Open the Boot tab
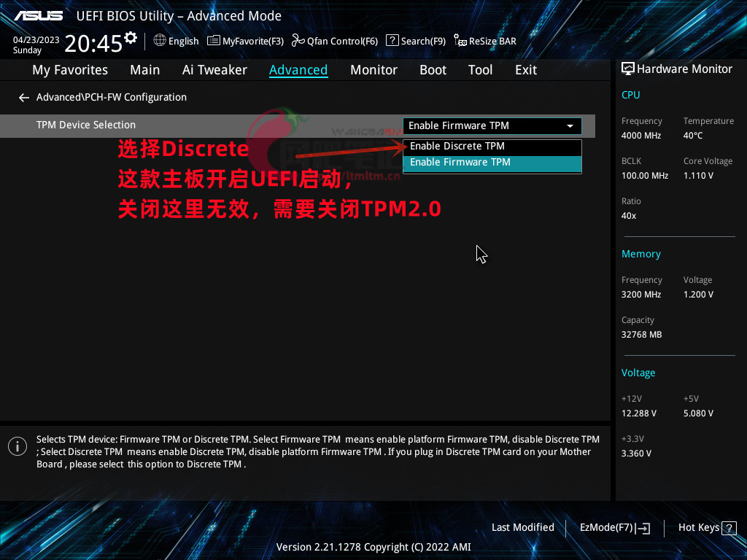 (x=433, y=70)
